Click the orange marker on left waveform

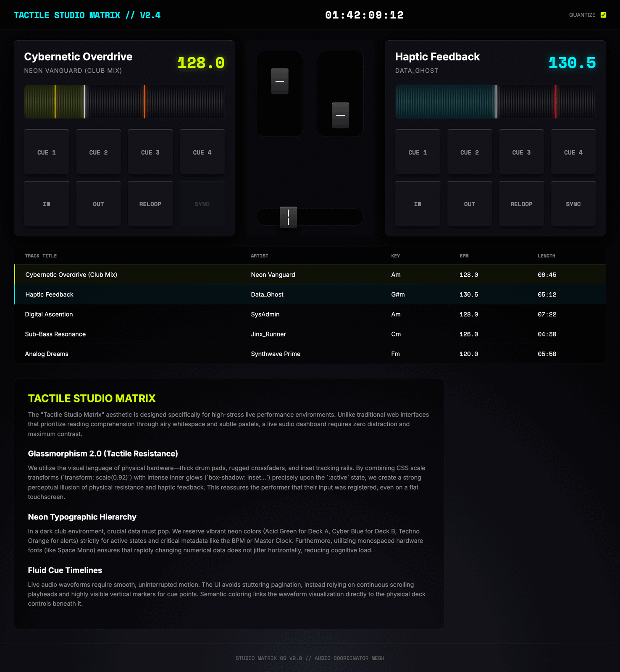(144, 102)
